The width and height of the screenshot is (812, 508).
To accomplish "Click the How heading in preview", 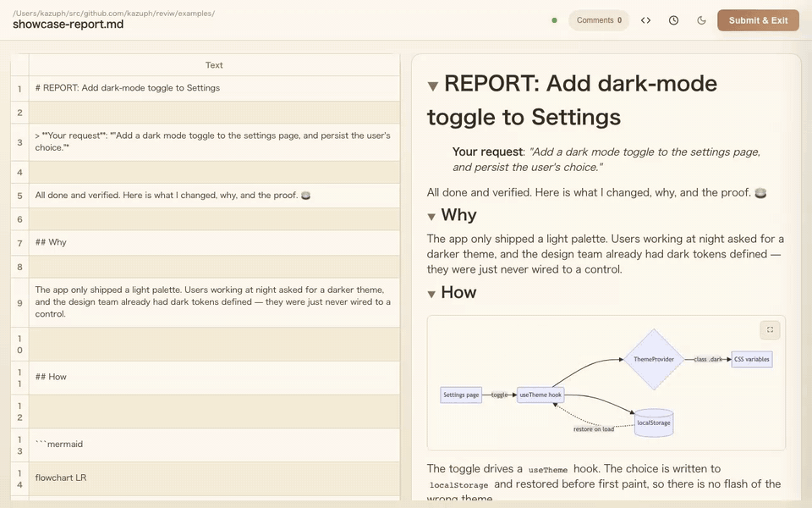I will point(458,292).
